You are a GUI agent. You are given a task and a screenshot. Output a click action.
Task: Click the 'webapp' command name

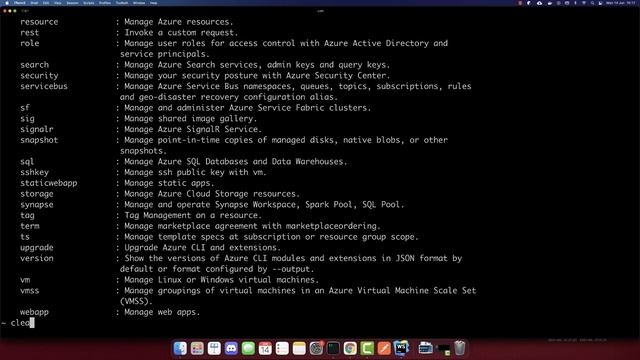(x=34, y=312)
